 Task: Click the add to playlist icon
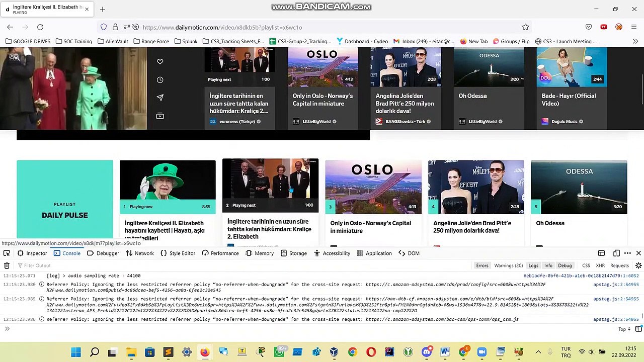point(160,116)
